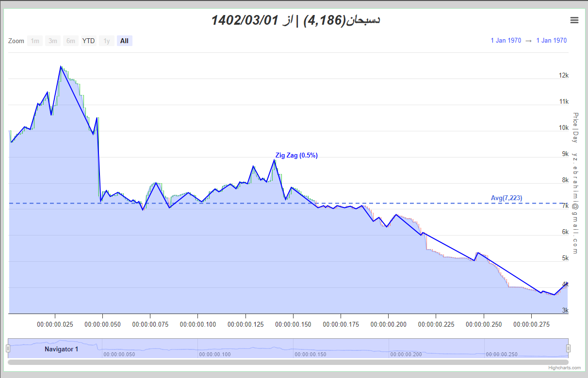Click the 5k price axis label
Screen dimensions: 588x378
click(x=565, y=258)
